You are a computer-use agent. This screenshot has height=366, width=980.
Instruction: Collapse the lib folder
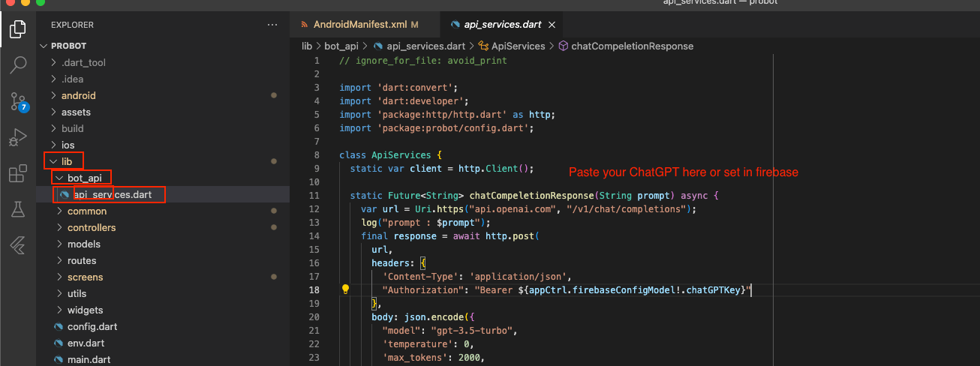pos(66,161)
